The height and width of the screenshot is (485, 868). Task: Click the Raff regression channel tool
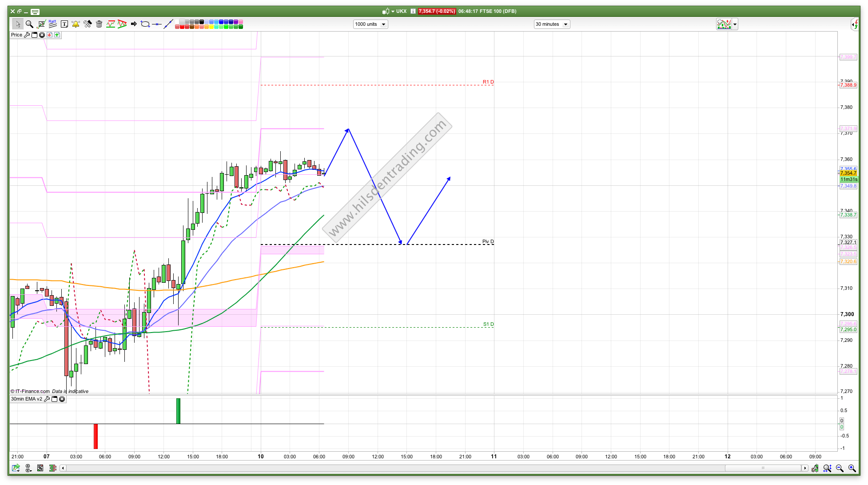tap(52, 24)
